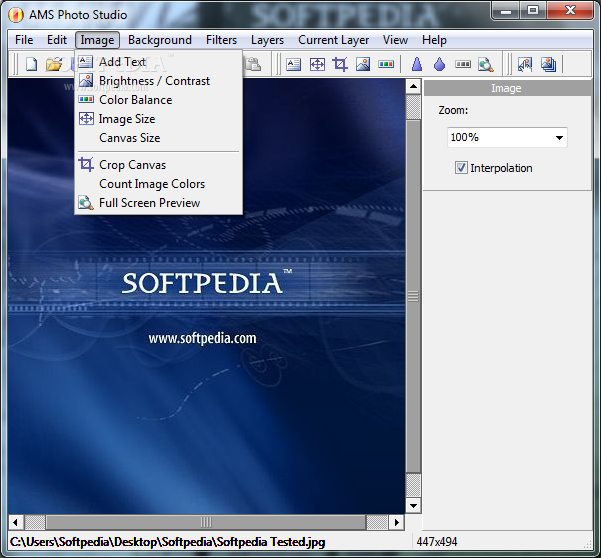Click the vertical scrollbar up arrow
Screen dimensions: 601x558
click(x=413, y=86)
